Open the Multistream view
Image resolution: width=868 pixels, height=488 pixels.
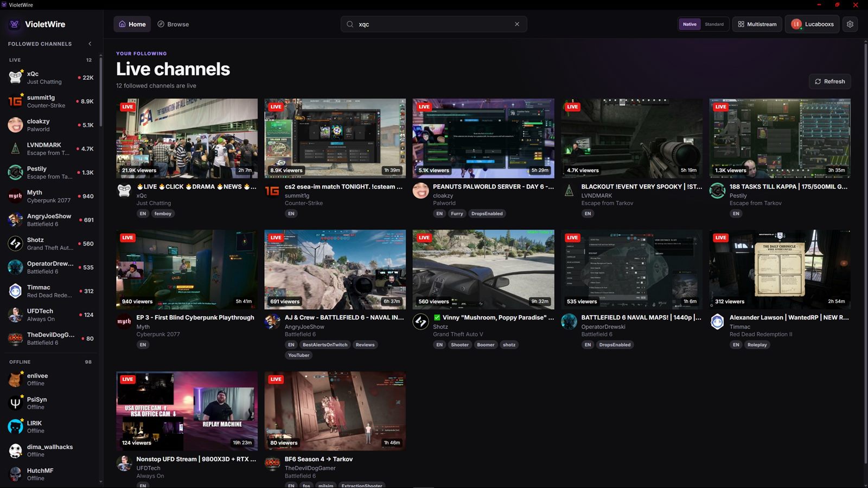click(x=757, y=24)
